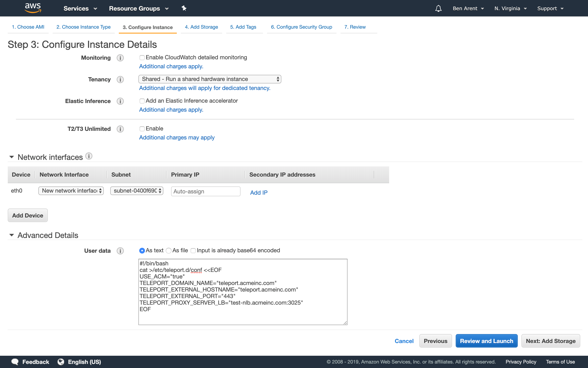Viewport: 588px width, 368px height.
Task: Check Input is already base64 encoded
Action: pyautogui.click(x=193, y=251)
